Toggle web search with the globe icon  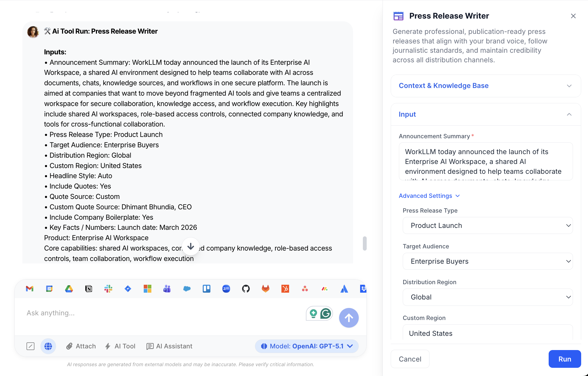point(48,346)
